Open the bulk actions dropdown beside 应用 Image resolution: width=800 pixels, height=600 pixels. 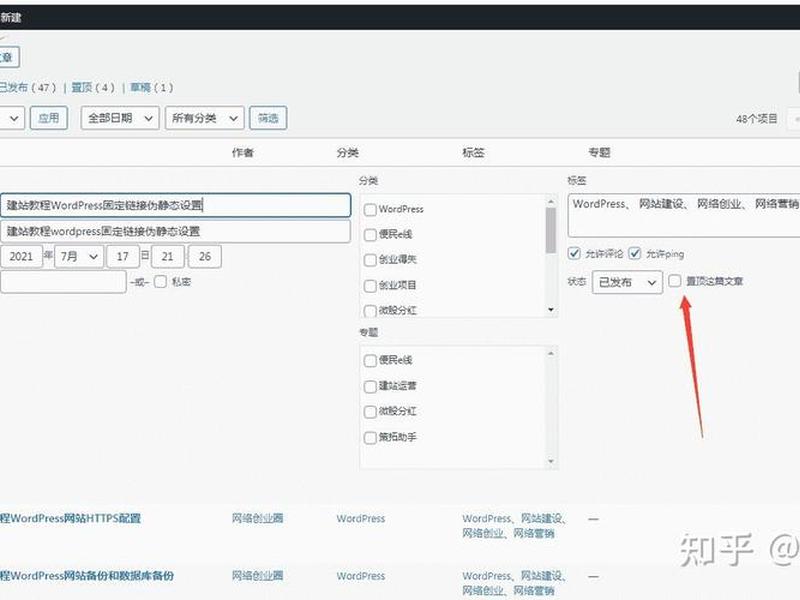(12, 118)
